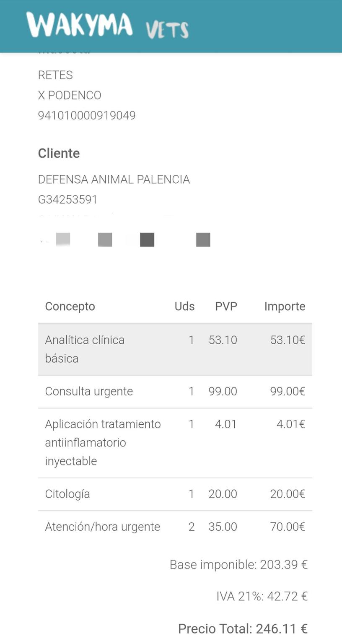342x644 pixels.
Task: Click the Wakyma logo in the header
Action: coord(79,25)
